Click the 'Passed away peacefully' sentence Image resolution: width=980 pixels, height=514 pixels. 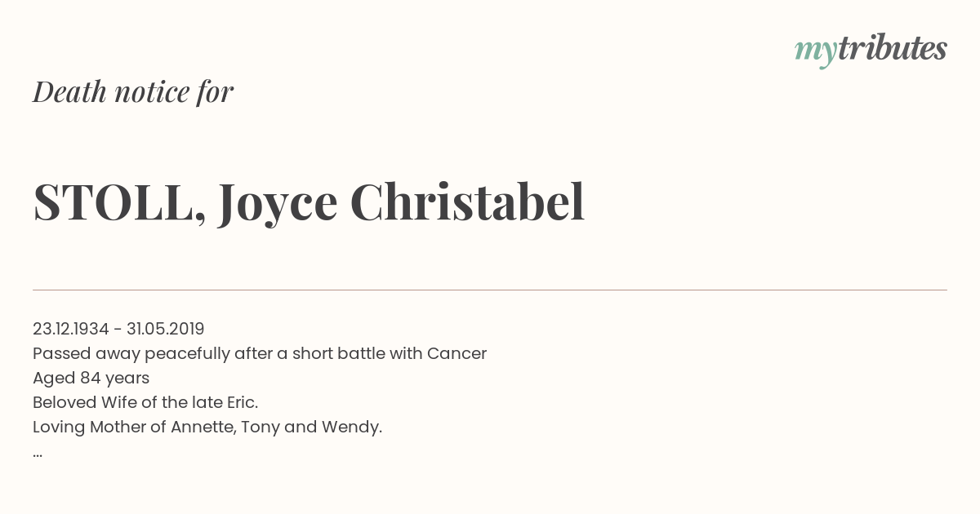click(x=260, y=354)
